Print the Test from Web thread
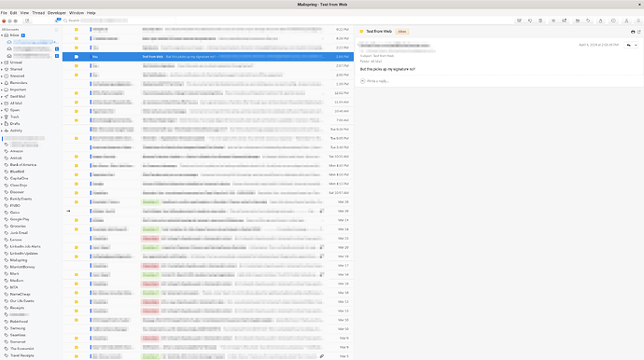Image resolution: width=644 pixels, height=360 pixels. pos(633,32)
